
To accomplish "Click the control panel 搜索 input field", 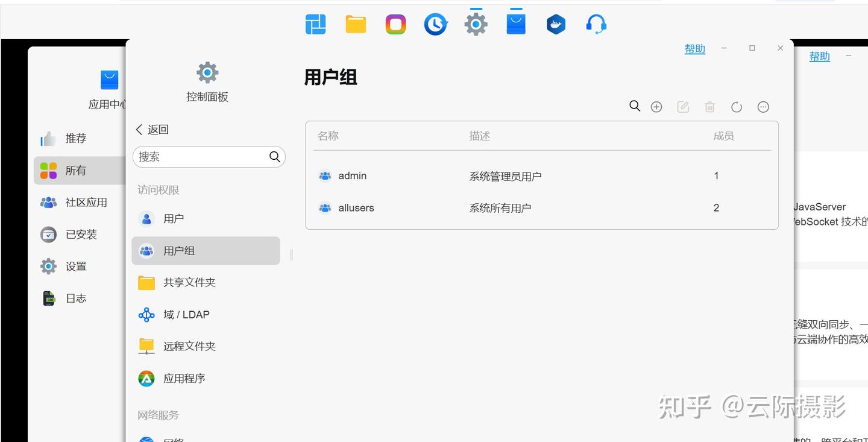I will click(209, 157).
